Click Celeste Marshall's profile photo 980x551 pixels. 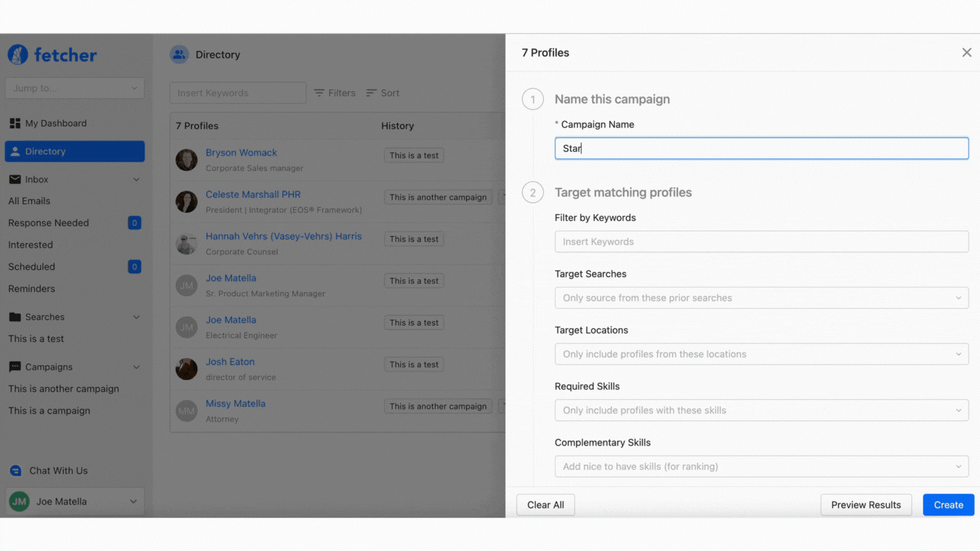click(186, 201)
